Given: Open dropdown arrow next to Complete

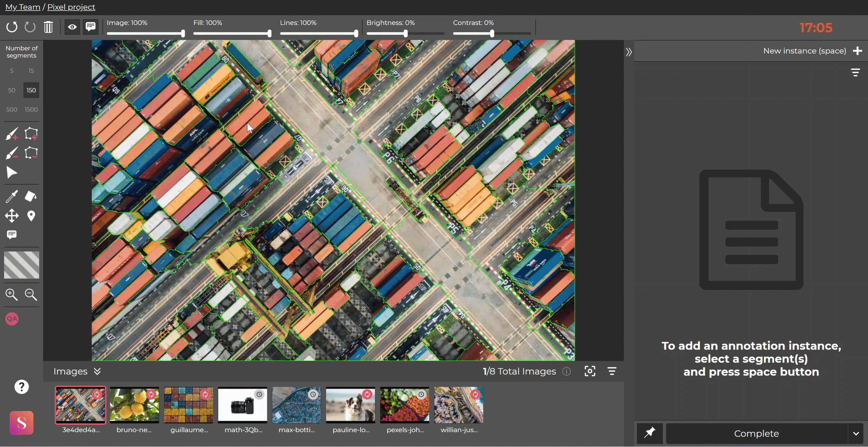Looking at the screenshot, I should [x=856, y=434].
